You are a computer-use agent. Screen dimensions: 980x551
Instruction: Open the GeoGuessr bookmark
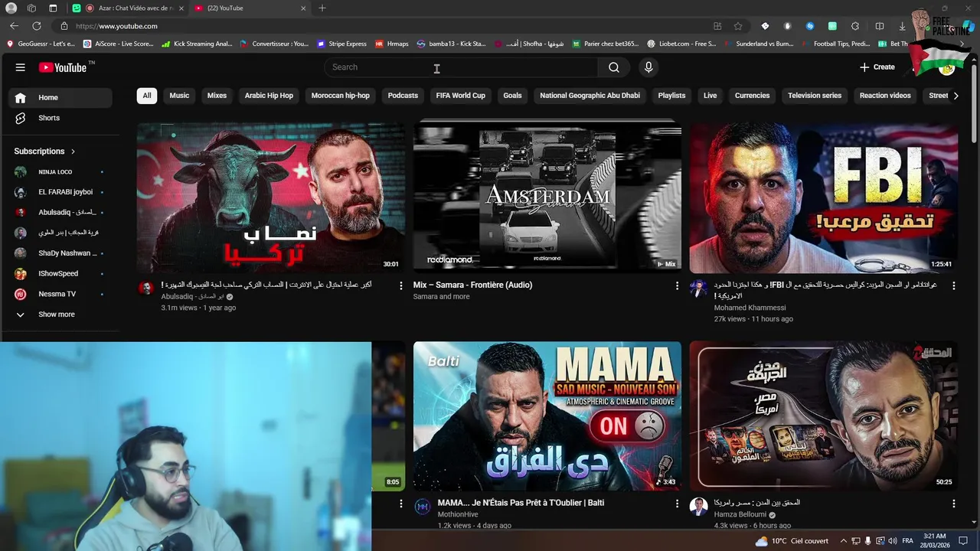pos(41,44)
